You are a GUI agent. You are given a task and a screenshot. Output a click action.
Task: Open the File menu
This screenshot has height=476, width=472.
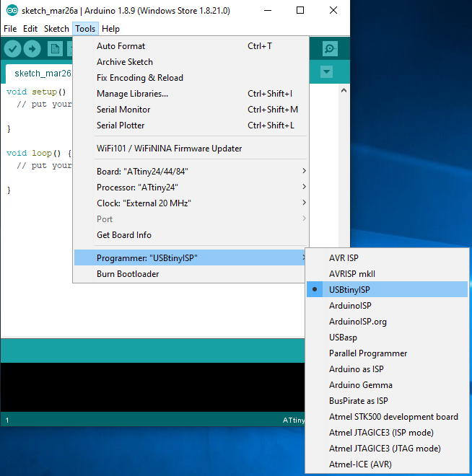pos(10,29)
